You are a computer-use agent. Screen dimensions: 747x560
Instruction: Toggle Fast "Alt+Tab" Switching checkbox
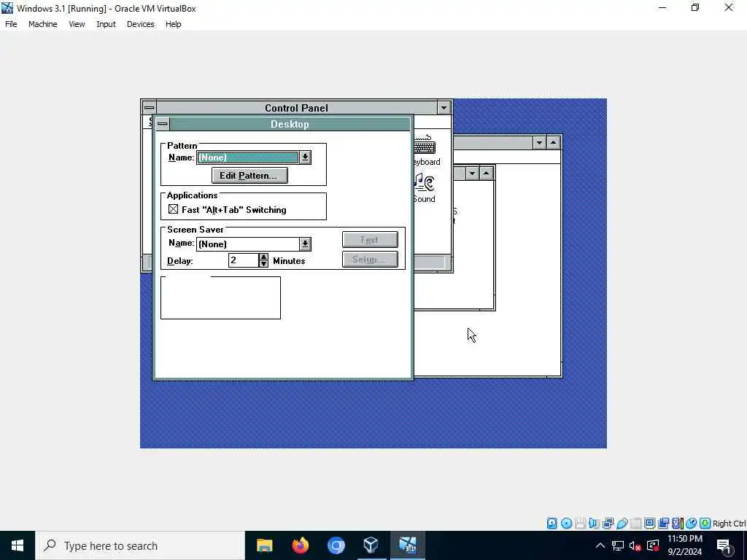[x=173, y=209]
